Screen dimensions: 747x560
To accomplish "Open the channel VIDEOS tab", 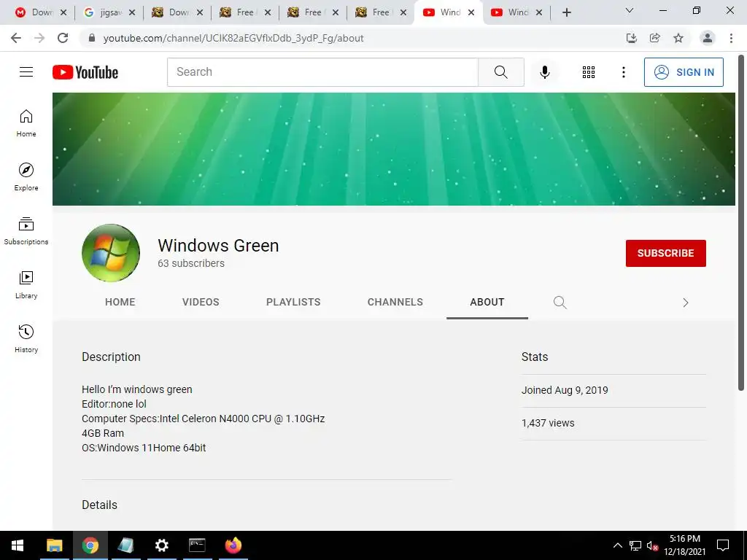I will click(x=201, y=302).
